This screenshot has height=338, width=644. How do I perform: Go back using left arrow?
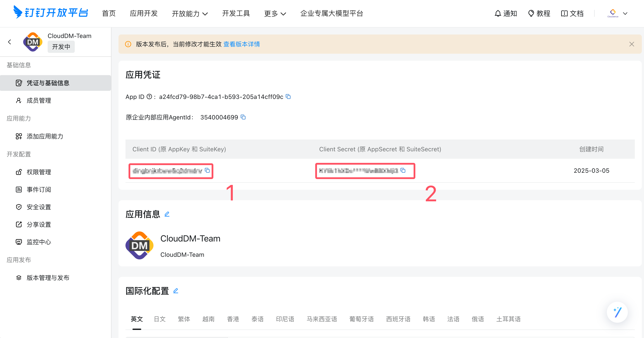pos(10,42)
